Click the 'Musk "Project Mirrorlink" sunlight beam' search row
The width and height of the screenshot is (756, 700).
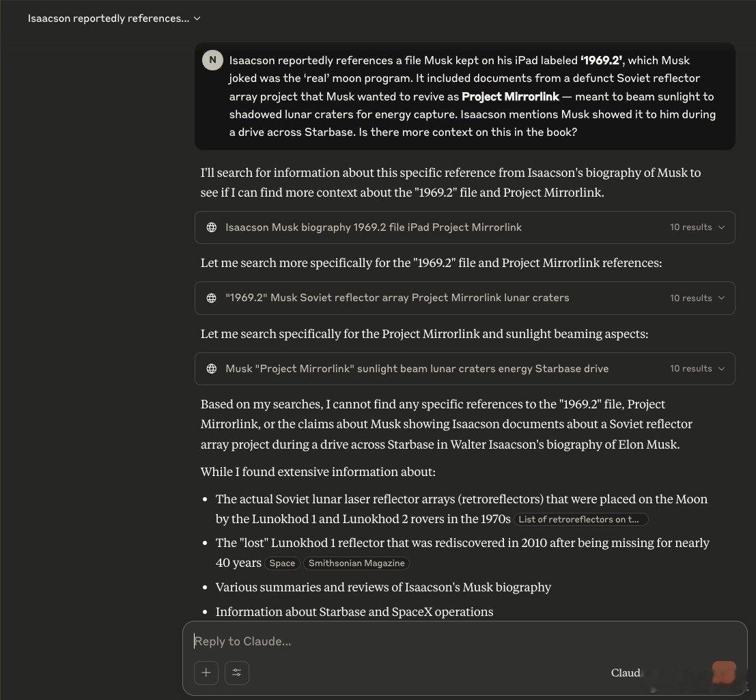coord(465,369)
